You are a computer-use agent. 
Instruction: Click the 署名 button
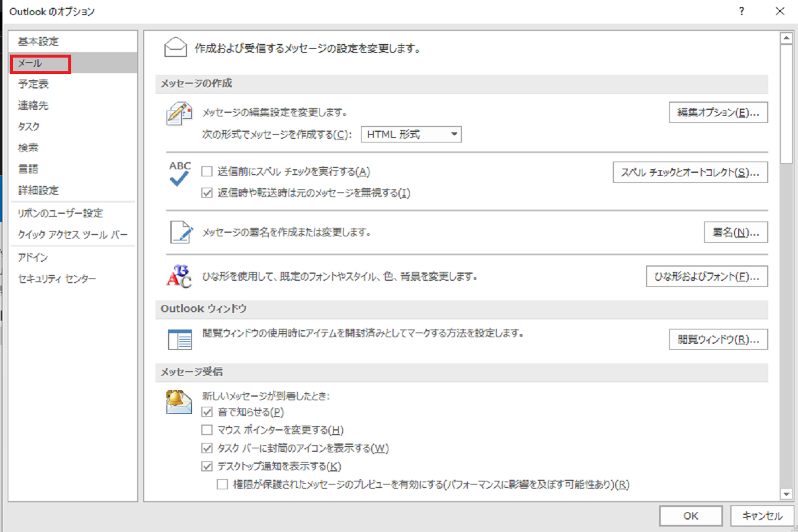pos(736,232)
